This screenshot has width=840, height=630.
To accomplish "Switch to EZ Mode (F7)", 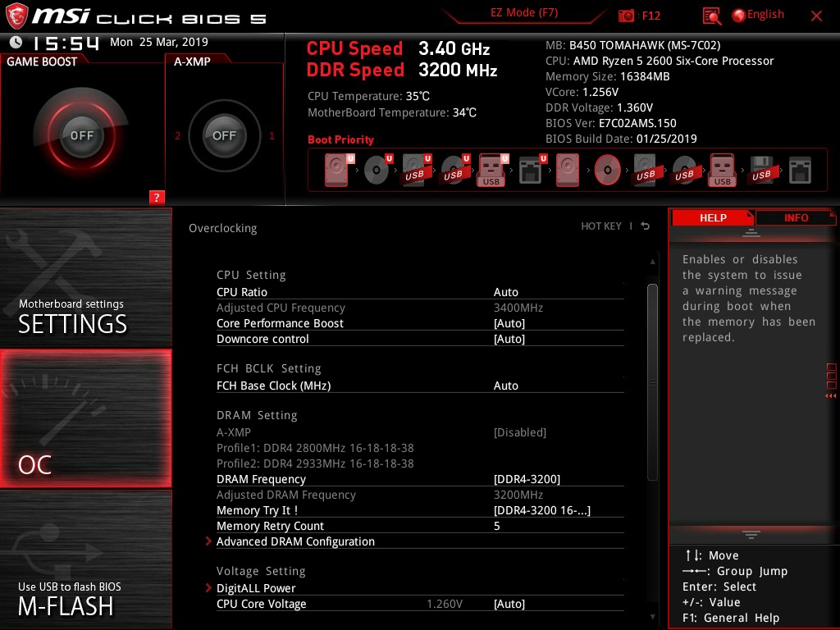I will pyautogui.click(x=524, y=13).
